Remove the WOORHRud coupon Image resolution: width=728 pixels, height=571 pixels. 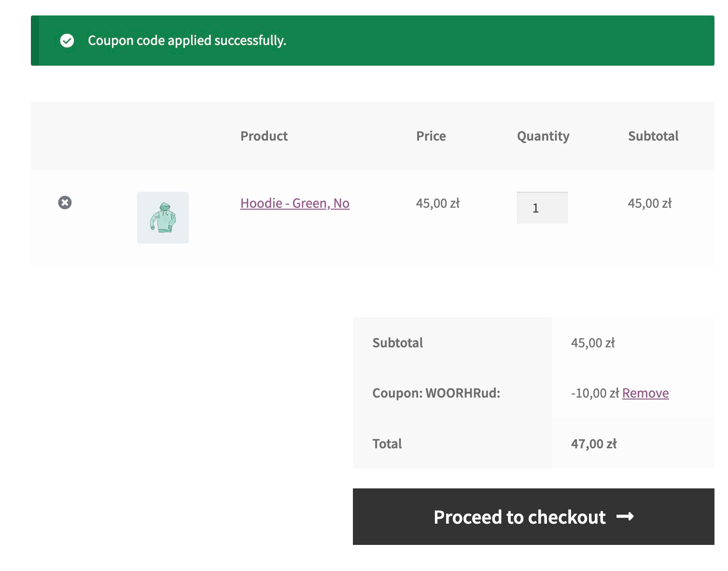click(645, 393)
